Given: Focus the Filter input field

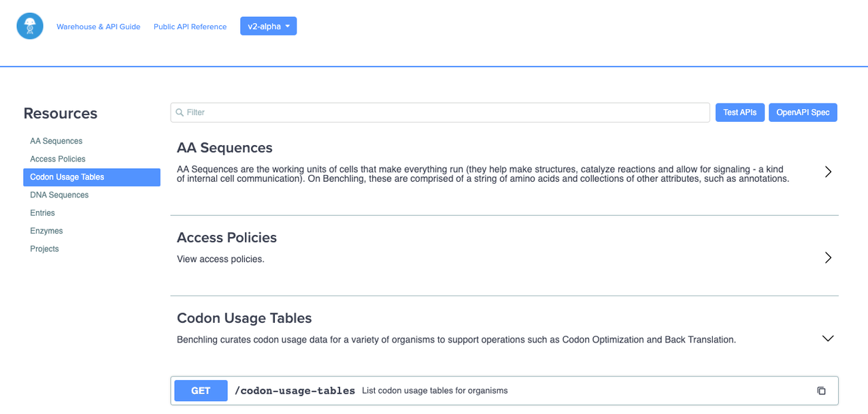Looking at the screenshot, I should pos(440,112).
